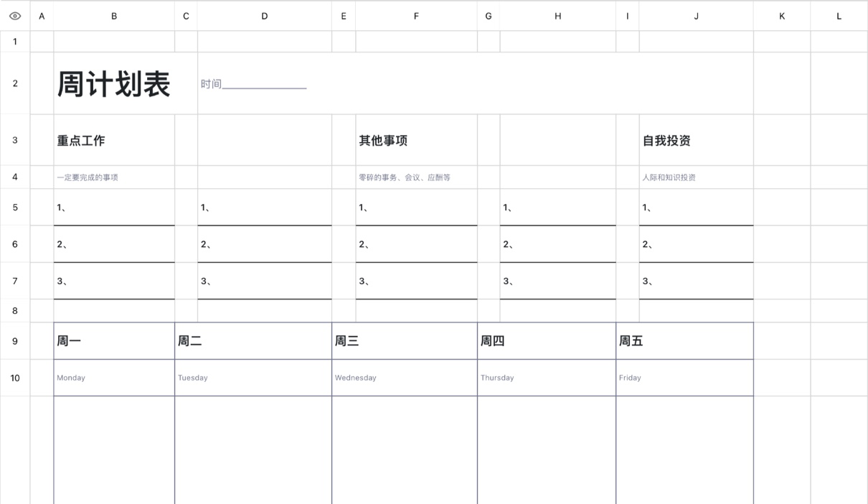Select row 1 header
The image size is (868, 504).
(15, 42)
